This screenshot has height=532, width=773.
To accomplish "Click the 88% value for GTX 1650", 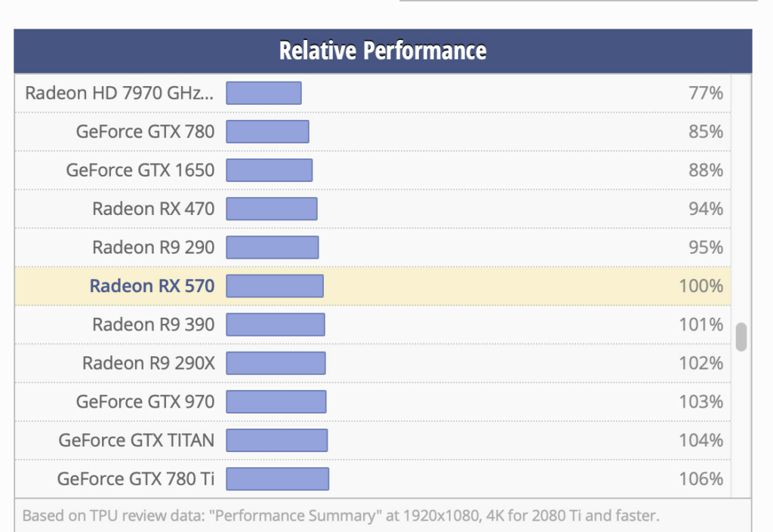I will (x=705, y=170).
